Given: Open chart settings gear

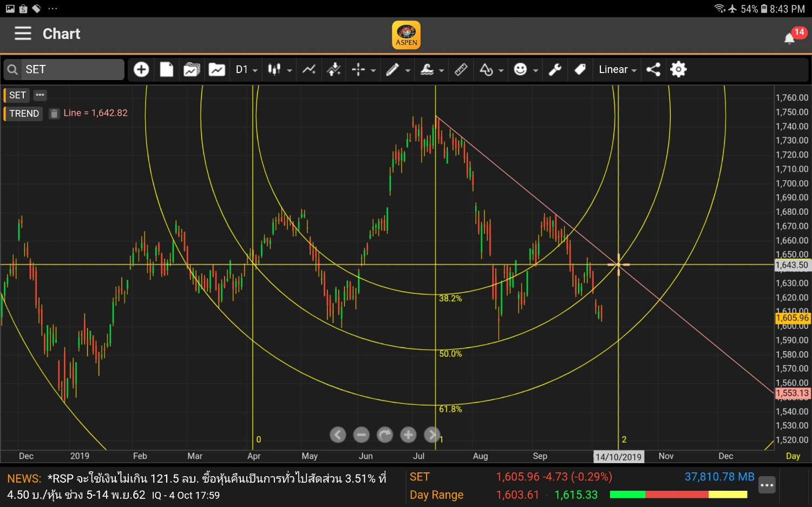Looking at the screenshot, I should point(678,69).
